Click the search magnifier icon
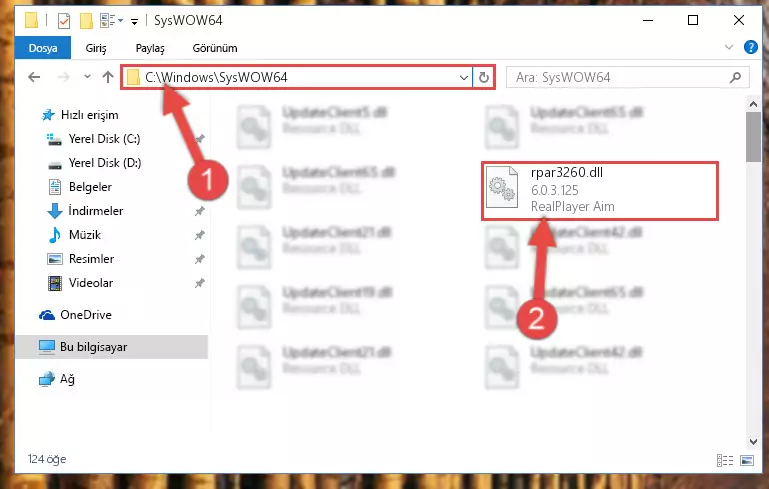The width and height of the screenshot is (769, 489). tap(735, 77)
